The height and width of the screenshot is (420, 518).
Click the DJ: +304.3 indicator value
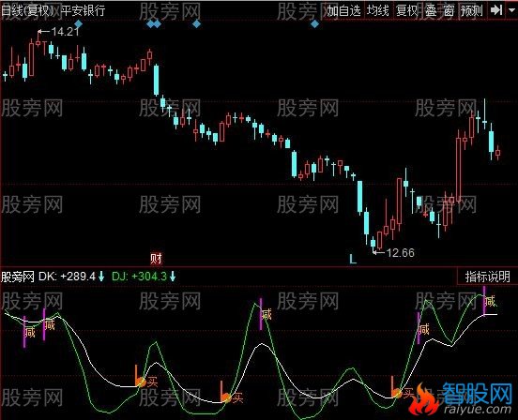(x=140, y=277)
